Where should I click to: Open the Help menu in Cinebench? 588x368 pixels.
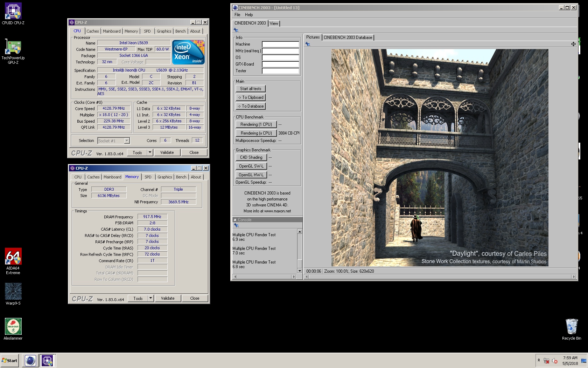[249, 15]
